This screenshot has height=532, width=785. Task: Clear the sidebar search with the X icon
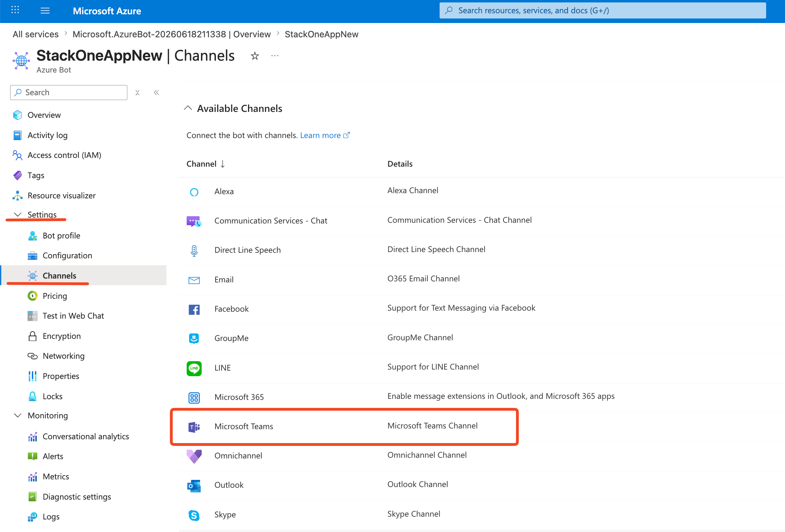(x=137, y=93)
